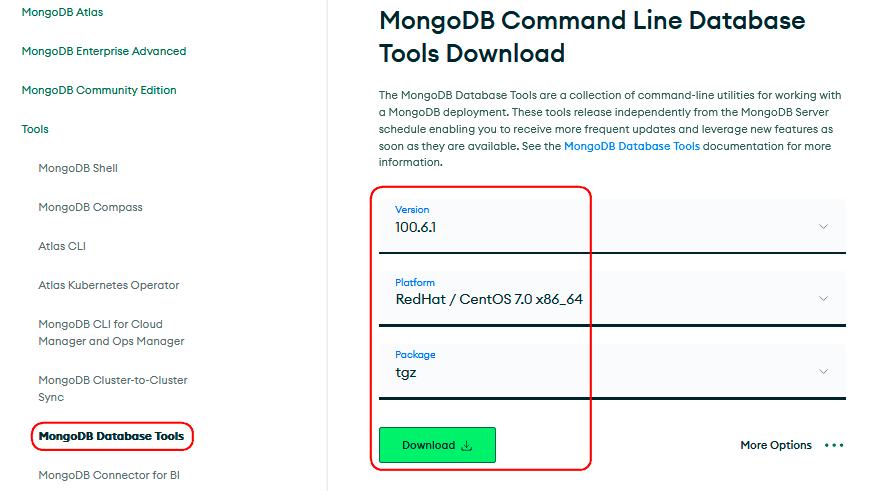
Task: Navigate to Atlas CLI page
Action: (62, 246)
